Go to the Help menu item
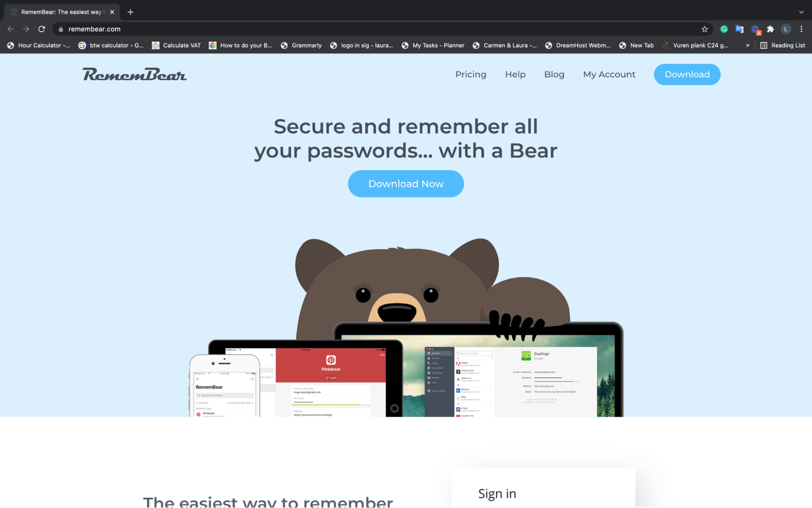 click(515, 75)
